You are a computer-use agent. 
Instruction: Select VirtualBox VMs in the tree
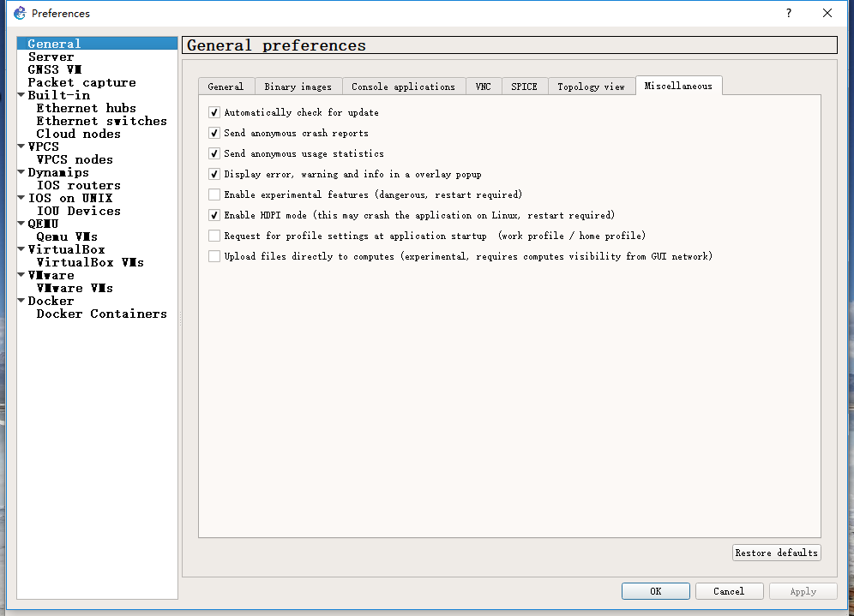coord(90,262)
